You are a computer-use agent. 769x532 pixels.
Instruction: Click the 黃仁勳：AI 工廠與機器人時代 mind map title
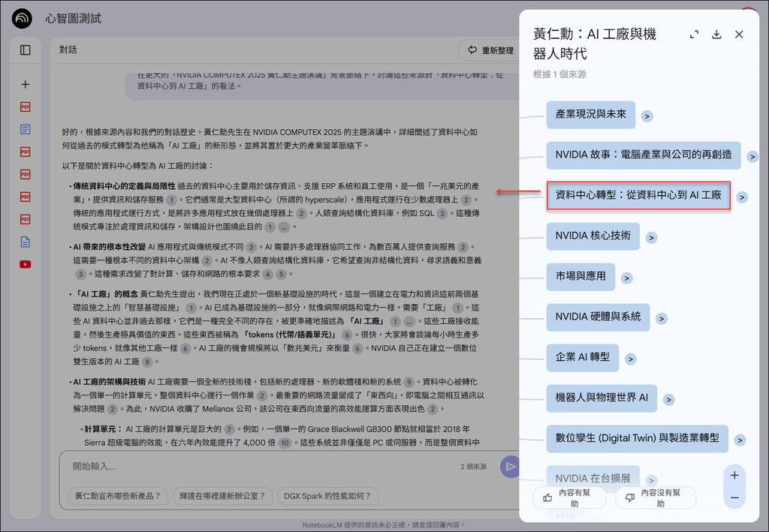point(595,44)
